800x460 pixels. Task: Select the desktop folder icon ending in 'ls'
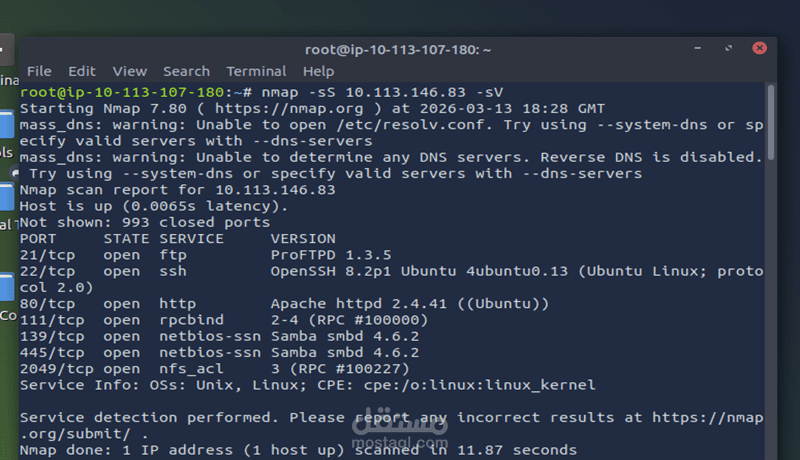pos(7,125)
